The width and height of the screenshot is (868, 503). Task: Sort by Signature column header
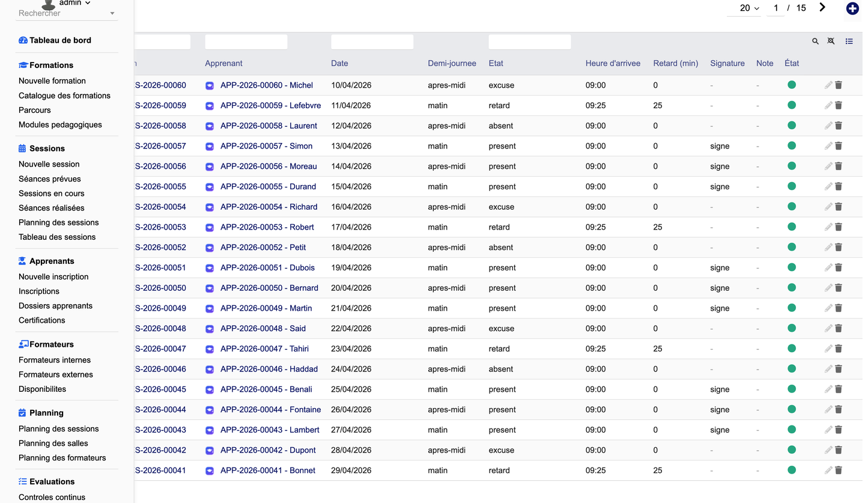(727, 63)
